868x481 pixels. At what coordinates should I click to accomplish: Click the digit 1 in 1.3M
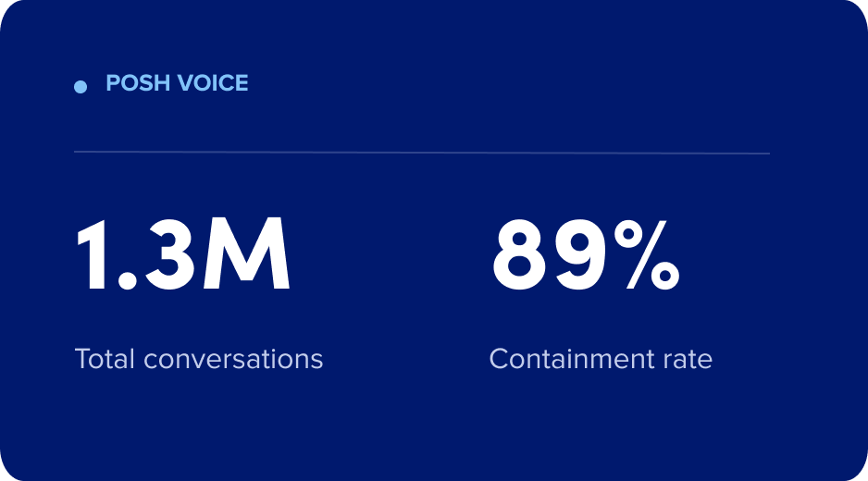[92, 254]
